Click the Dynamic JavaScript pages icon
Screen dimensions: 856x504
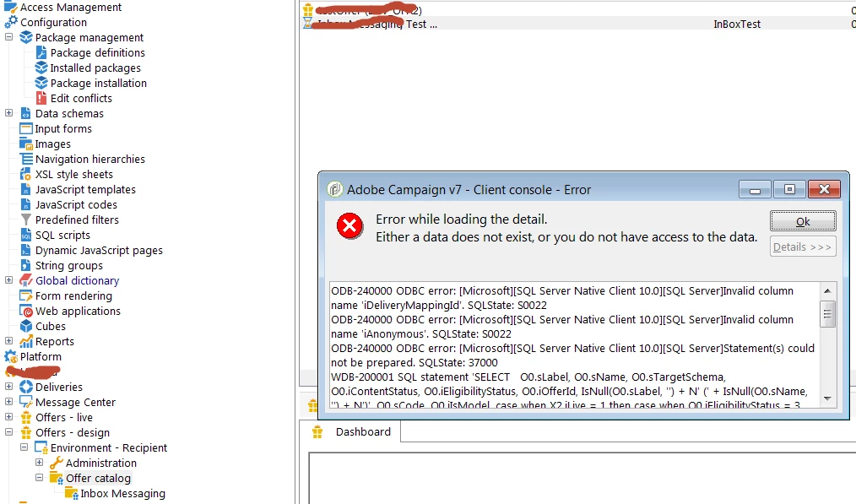click(x=25, y=250)
